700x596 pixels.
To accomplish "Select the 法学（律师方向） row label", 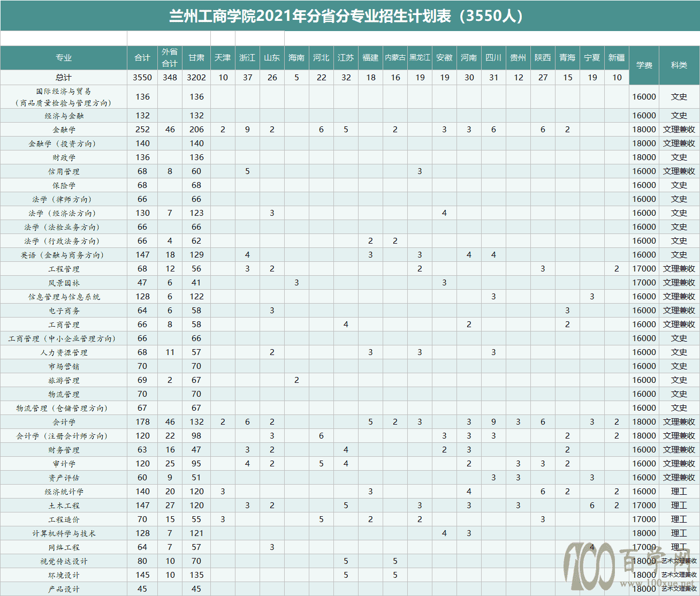I will click(64, 199).
